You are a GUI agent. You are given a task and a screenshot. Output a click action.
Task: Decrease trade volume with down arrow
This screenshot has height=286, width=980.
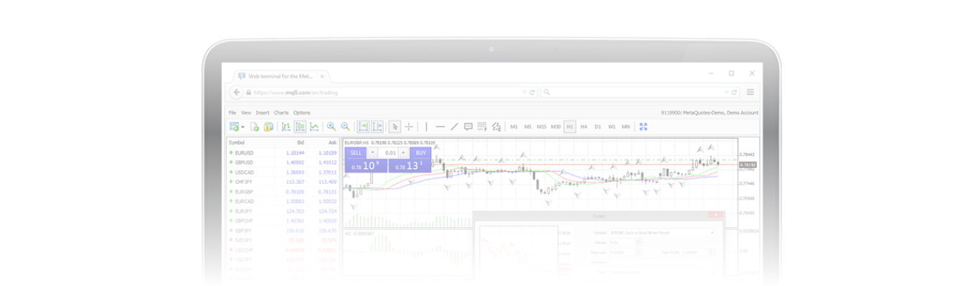point(373,153)
